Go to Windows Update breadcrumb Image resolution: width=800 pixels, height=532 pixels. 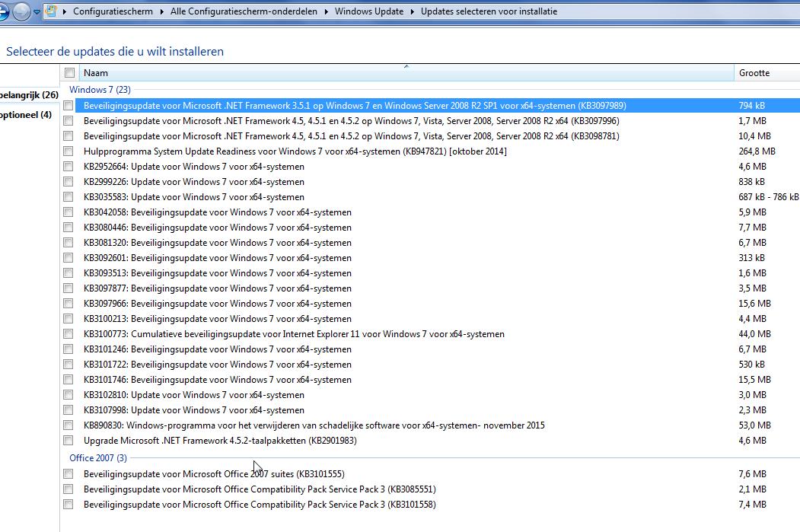click(x=369, y=11)
